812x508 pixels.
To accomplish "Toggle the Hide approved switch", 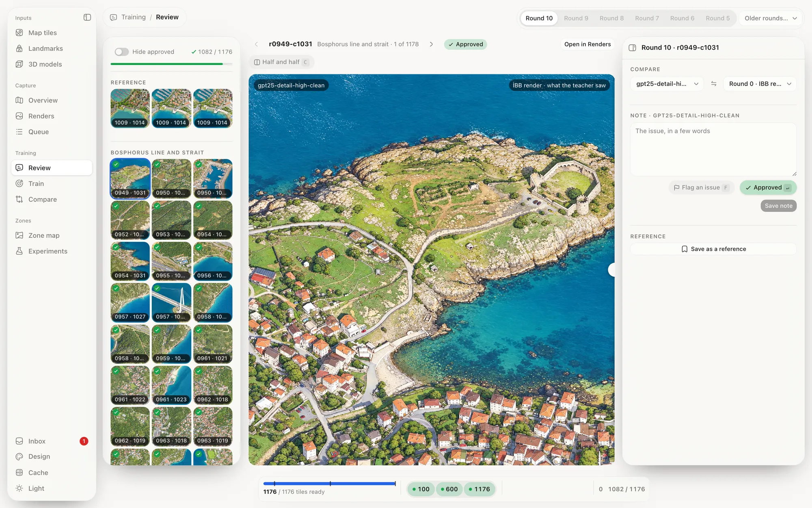I will coord(121,52).
